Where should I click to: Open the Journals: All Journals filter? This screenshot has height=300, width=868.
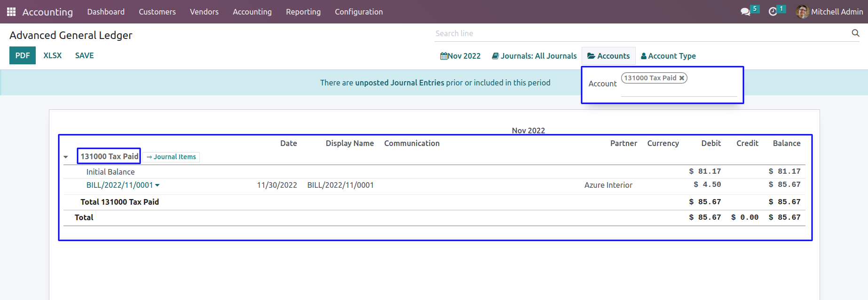pyautogui.click(x=534, y=56)
